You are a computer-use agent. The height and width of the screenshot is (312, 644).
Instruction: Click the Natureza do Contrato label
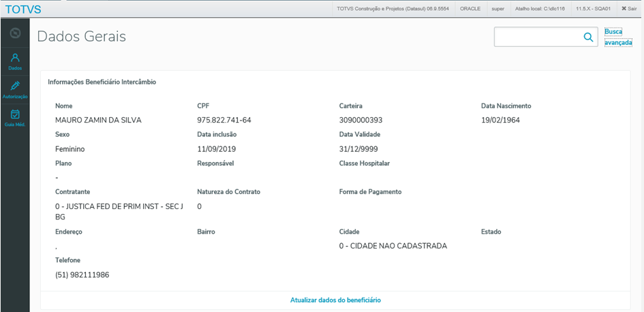point(229,191)
